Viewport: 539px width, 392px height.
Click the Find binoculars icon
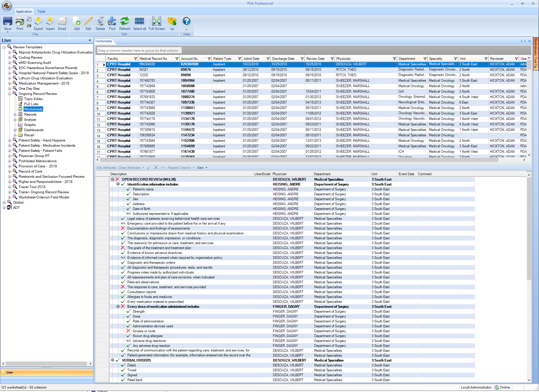click(112, 23)
